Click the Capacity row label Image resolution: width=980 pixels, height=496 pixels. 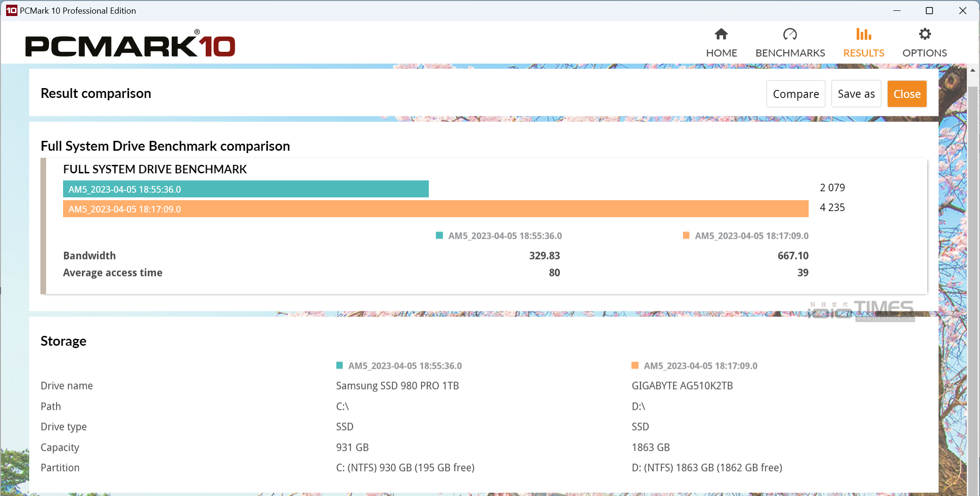(60, 447)
